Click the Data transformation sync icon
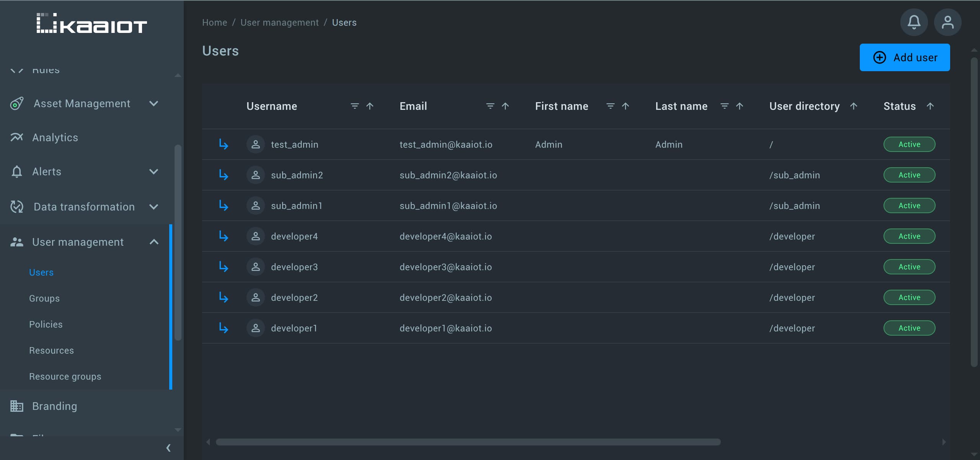The height and width of the screenshot is (460, 980). [x=16, y=207]
